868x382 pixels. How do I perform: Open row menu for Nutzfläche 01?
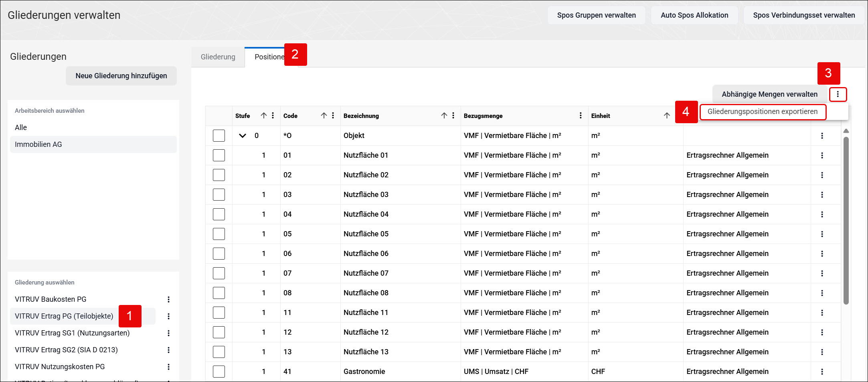coord(822,155)
